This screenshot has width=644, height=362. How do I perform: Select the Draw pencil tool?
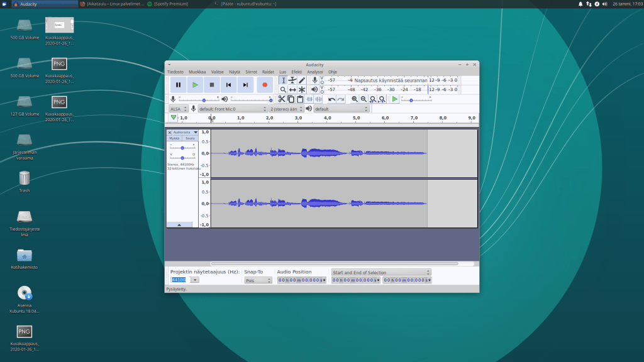click(302, 80)
